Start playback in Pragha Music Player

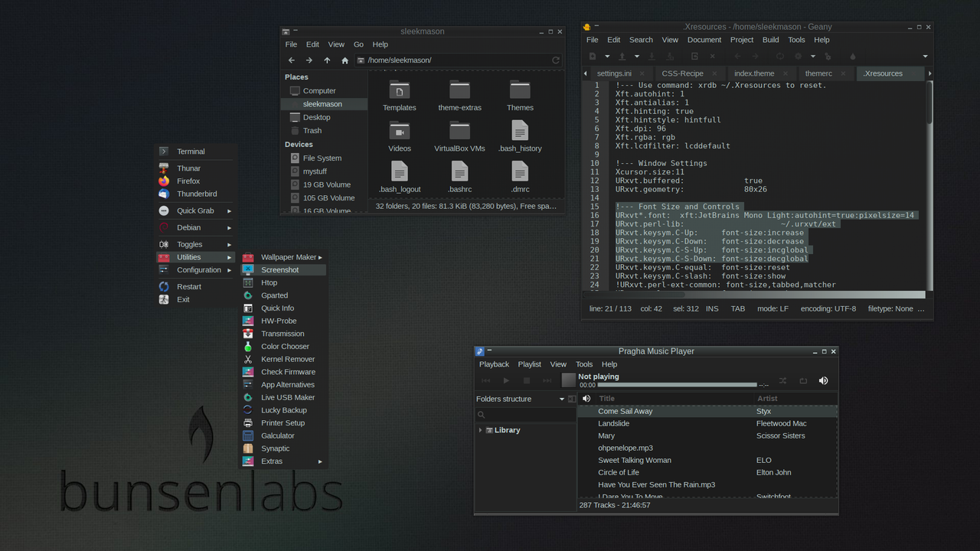click(x=506, y=380)
